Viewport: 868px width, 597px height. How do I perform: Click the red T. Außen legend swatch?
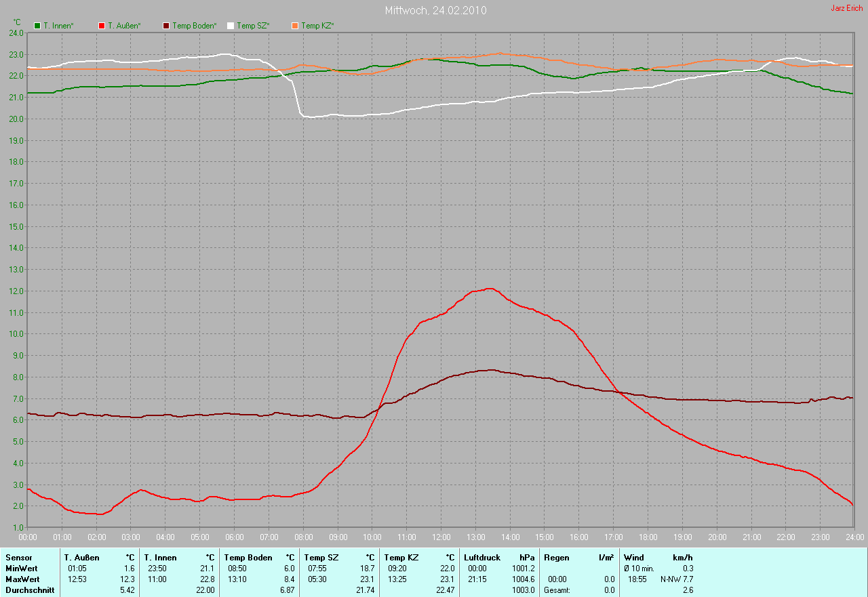pos(102,26)
